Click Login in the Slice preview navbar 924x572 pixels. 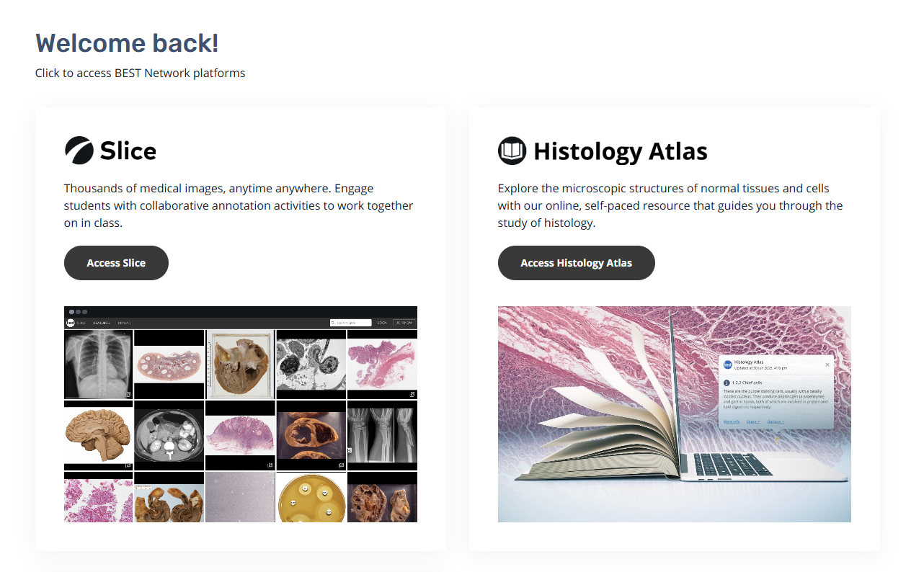point(382,323)
